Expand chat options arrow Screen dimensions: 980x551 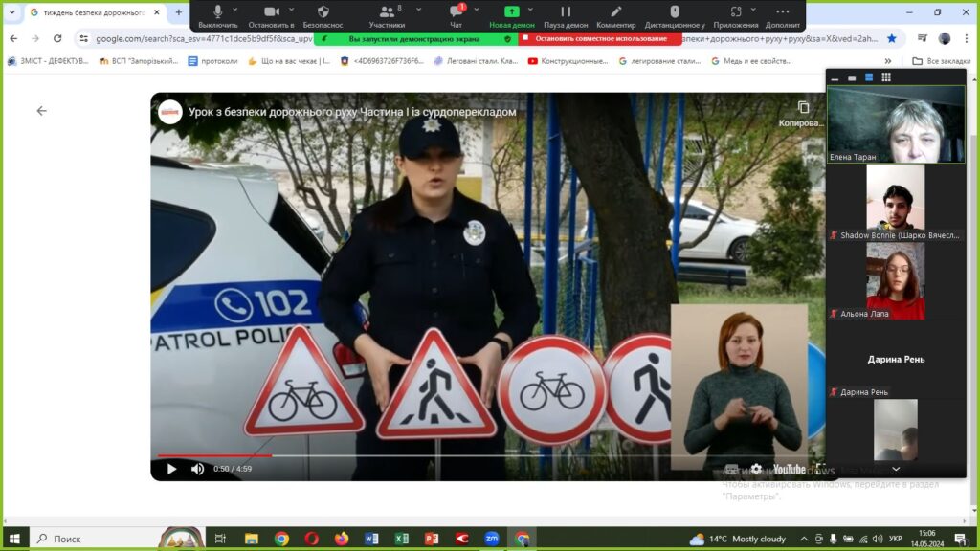477,10
